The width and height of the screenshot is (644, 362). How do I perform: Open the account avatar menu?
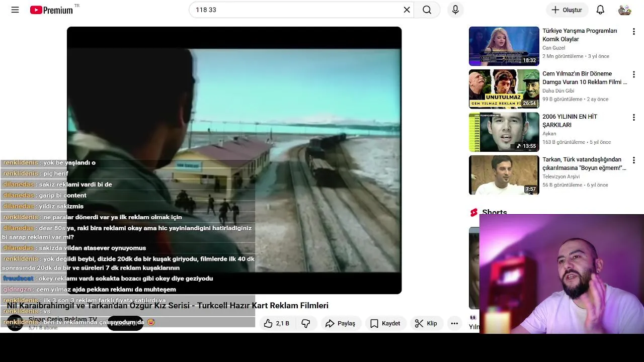pyautogui.click(x=624, y=10)
